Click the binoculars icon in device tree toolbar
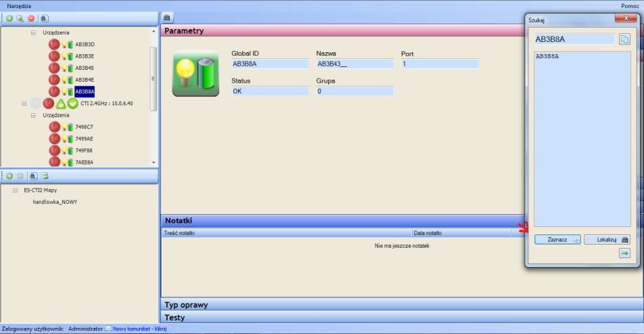 [45, 18]
